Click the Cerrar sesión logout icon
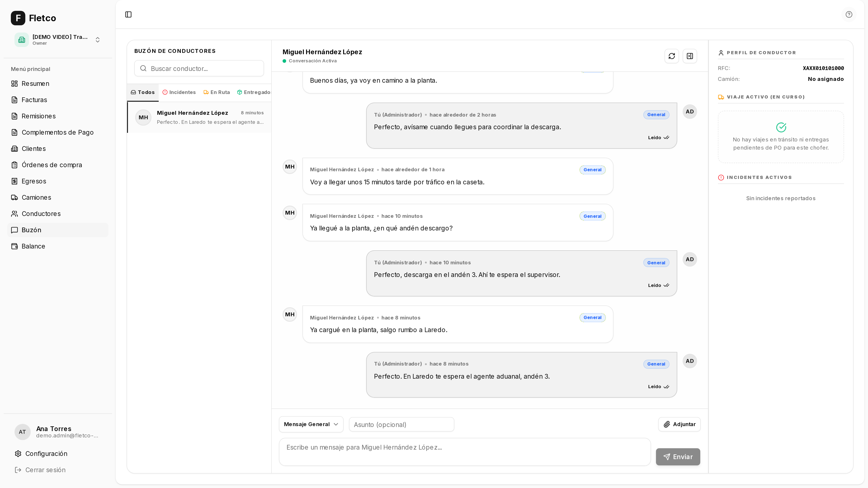The image size is (868, 488). coord(18,470)
